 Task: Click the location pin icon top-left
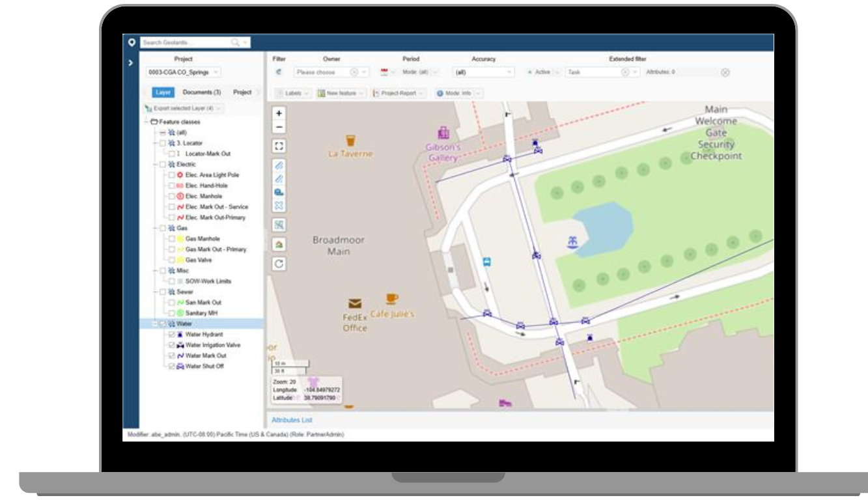[131, 42]
